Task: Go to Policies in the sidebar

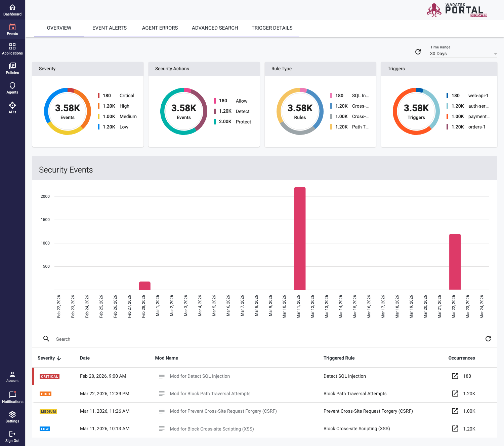Action: click(12, 69)
